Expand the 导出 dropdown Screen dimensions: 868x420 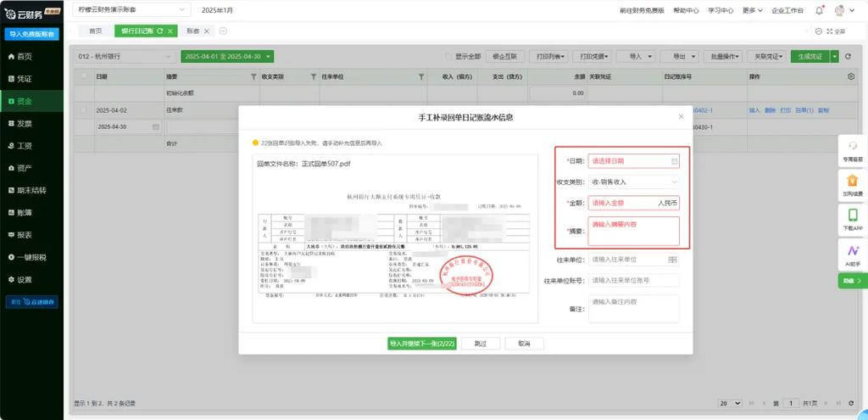pos(679,57)
